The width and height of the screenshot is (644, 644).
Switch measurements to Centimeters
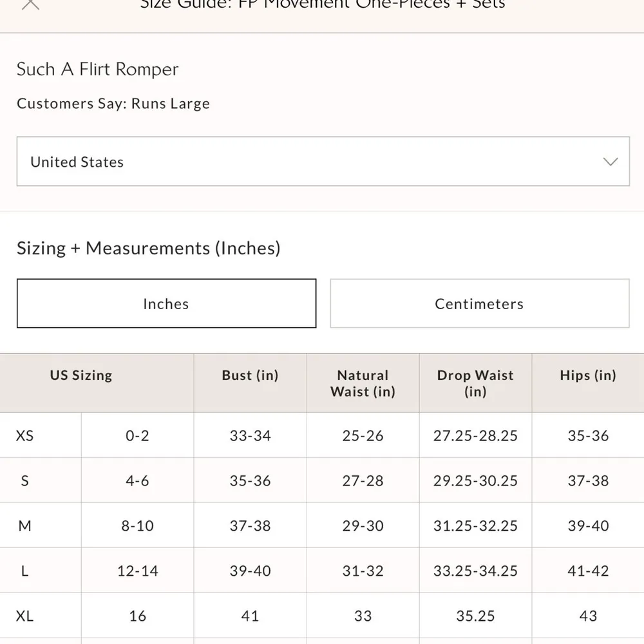coord(479,303)
